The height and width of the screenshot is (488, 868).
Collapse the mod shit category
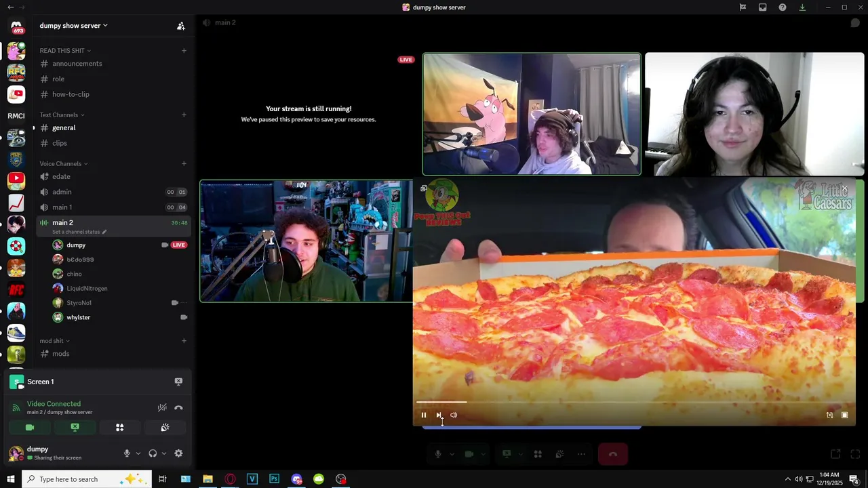(55, 341)
